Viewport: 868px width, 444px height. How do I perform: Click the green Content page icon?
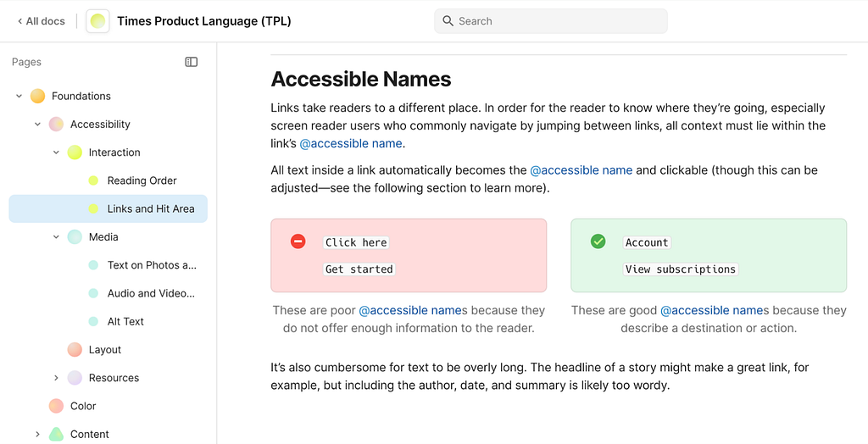[56, 434]
